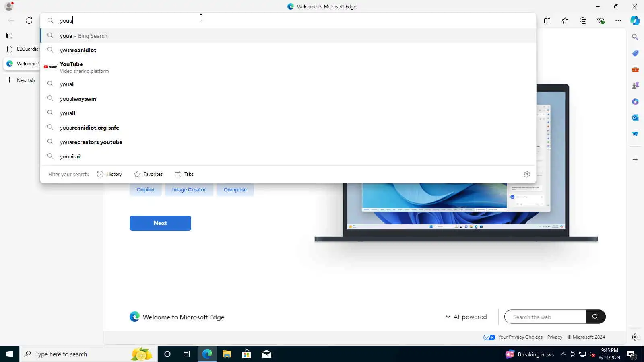Select the 'youa - Bing Search' suggestion
Viewport: 644px width, 362px height.
288,36
